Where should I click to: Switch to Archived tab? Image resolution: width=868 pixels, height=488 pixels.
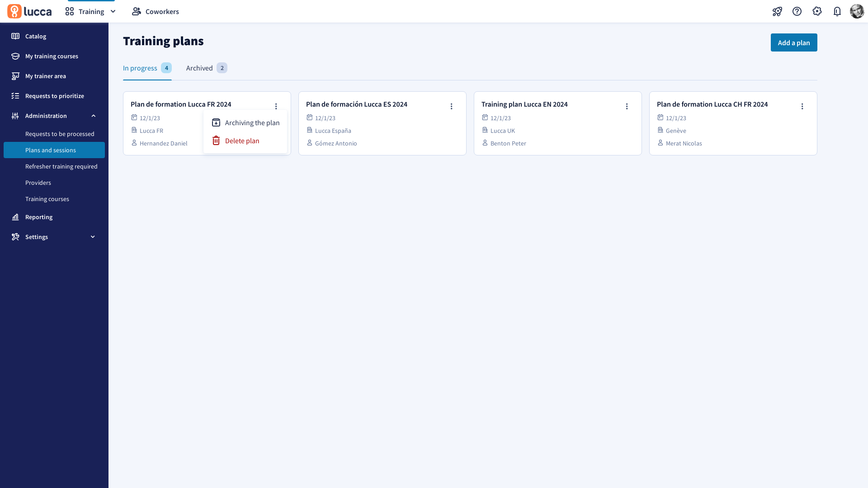click(x=207, y=68)
